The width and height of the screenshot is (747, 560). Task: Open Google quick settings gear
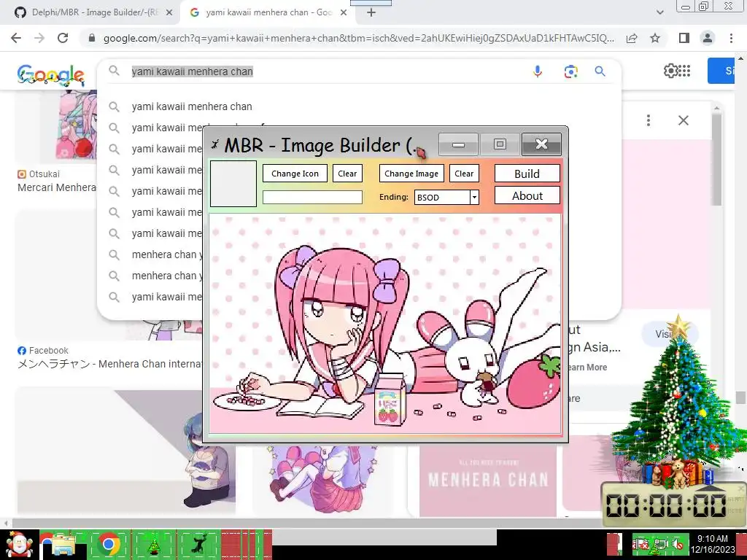670,71
